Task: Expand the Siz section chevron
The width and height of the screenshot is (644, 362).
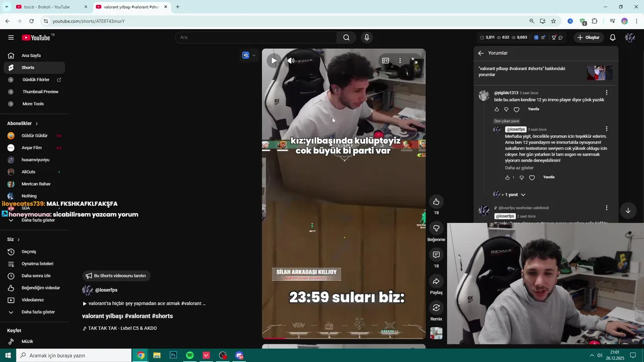Action: coord(19,239)
